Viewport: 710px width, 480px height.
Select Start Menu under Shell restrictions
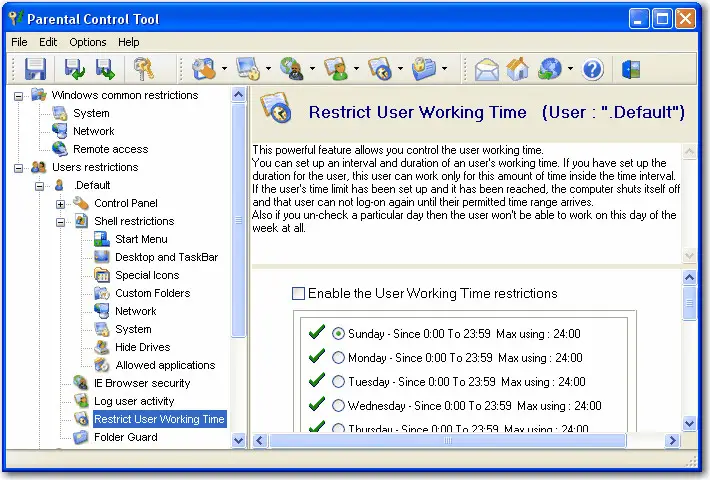coord(141,239)
